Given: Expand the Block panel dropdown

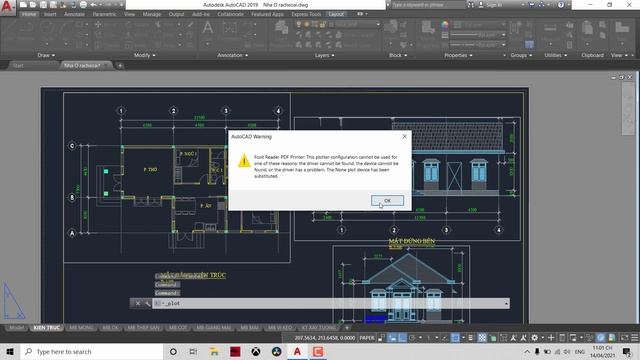Looking at the screenshot, I should 398,55.
